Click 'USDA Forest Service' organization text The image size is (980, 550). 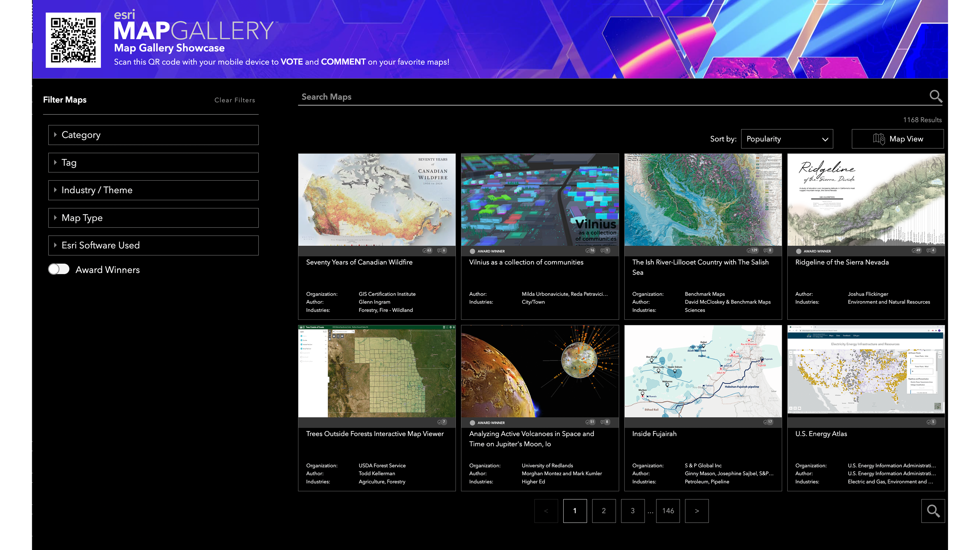[382, 466]
